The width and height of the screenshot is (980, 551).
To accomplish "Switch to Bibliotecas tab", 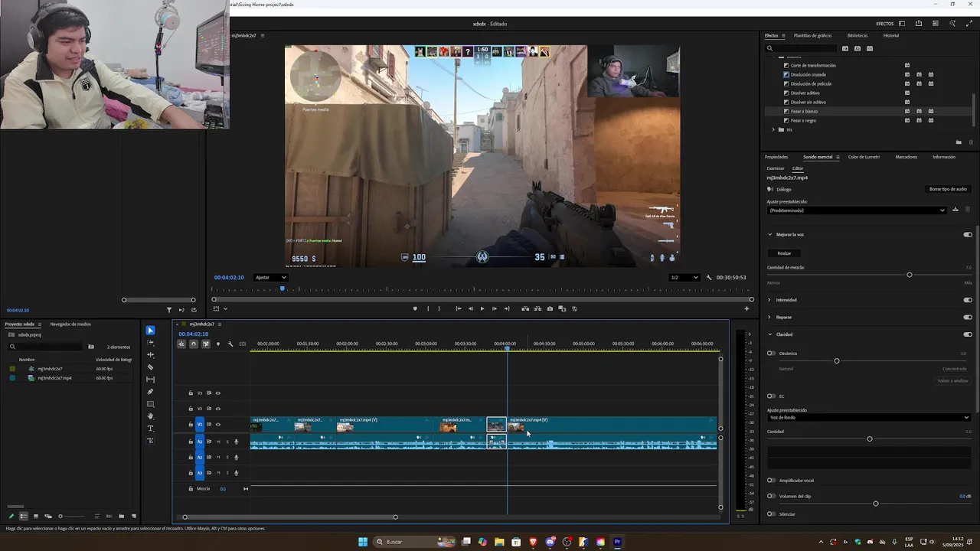I will [857, 36].
